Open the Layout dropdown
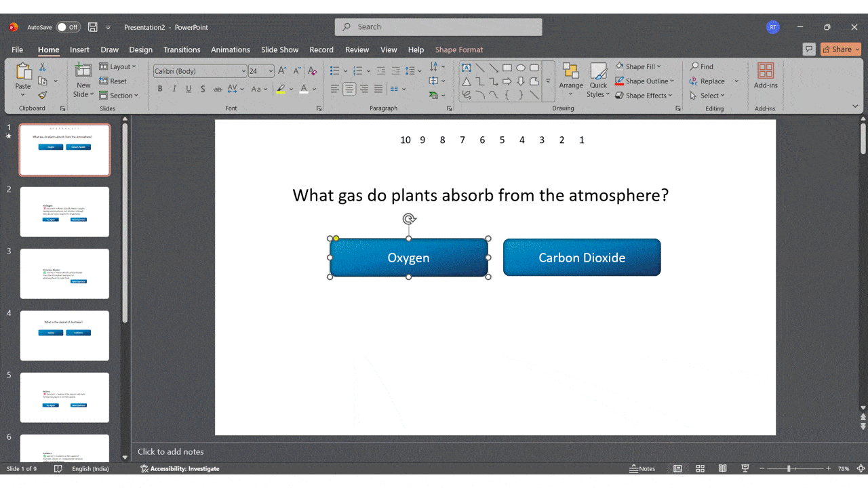868x488 pixels. pos(119,66)
